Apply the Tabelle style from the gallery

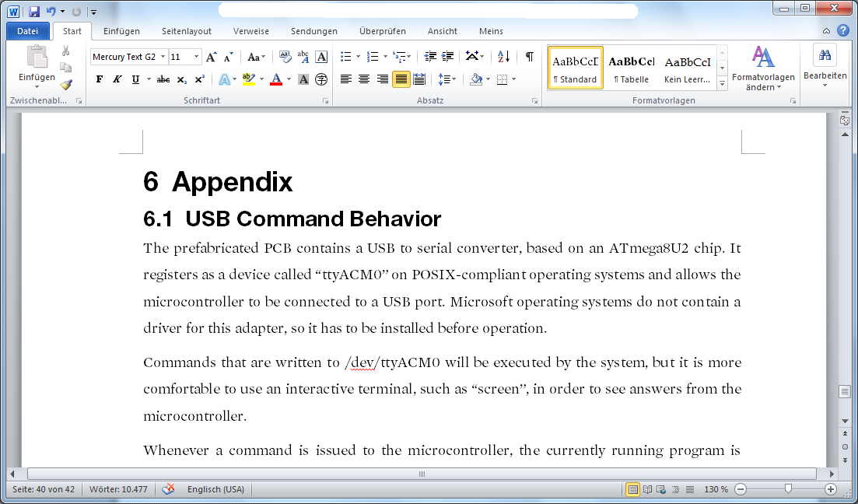coord(631,68)
